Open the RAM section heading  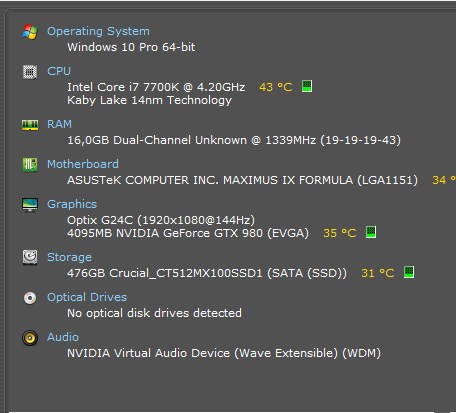coord(59,124)
